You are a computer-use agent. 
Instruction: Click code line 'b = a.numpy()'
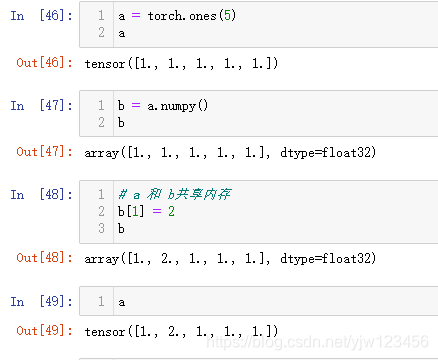tap(163, 106)
